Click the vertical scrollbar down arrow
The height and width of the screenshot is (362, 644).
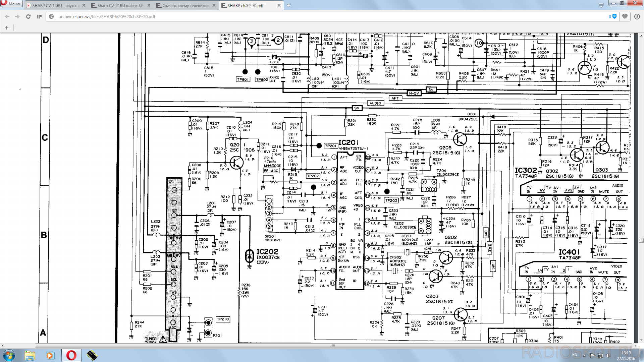(641, 340)
